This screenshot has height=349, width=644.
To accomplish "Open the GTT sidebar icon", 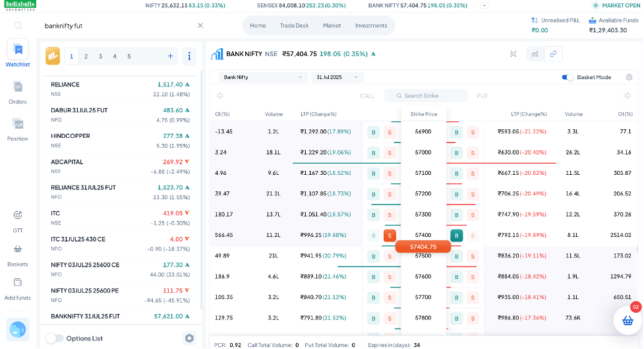I will [18, 215].
